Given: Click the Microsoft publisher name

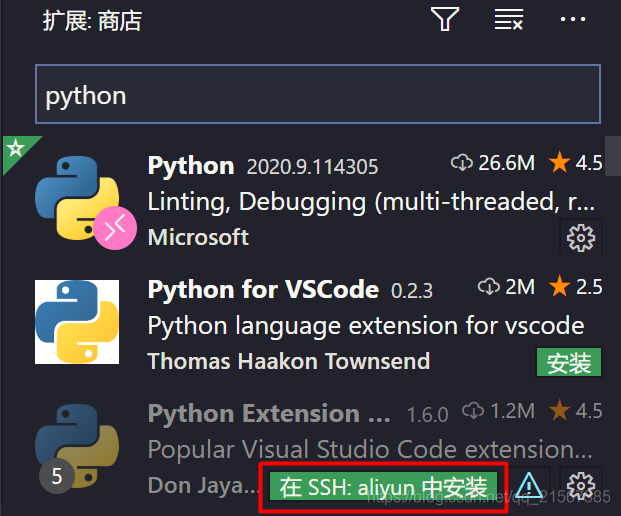Looking at the screenshot, I should (x=198, y=237).
